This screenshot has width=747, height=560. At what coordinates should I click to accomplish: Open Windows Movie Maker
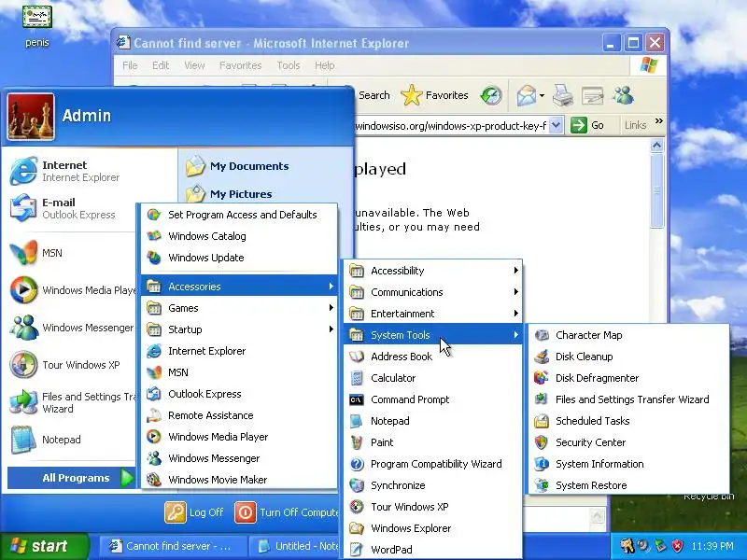(x=239, y=480)
